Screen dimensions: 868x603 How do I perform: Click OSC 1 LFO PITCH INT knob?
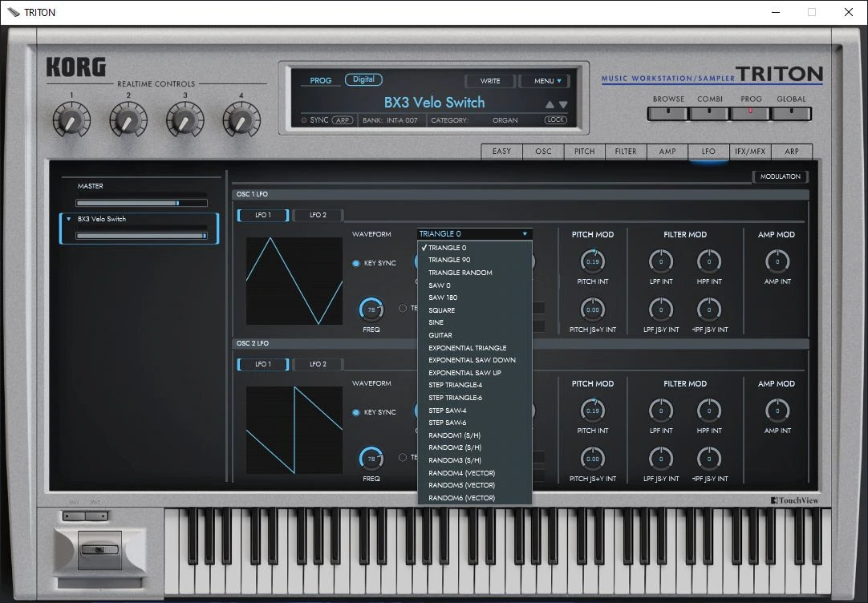(x=592, y=261)
